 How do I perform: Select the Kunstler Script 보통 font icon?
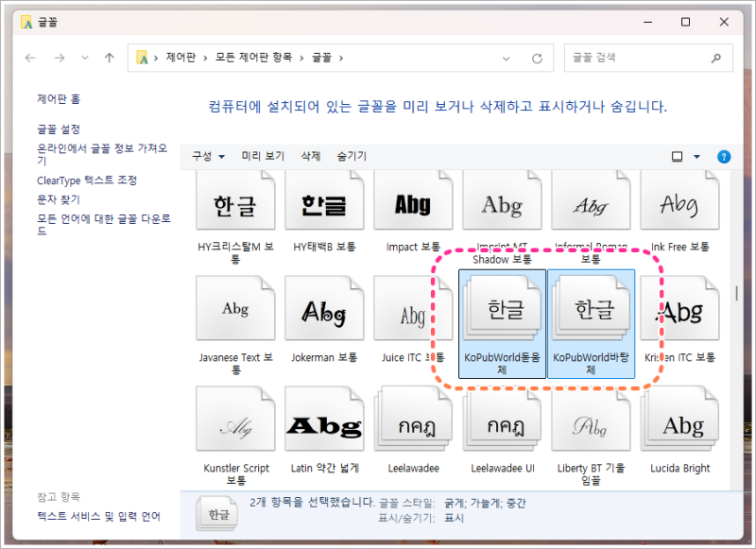pos(235,419)
